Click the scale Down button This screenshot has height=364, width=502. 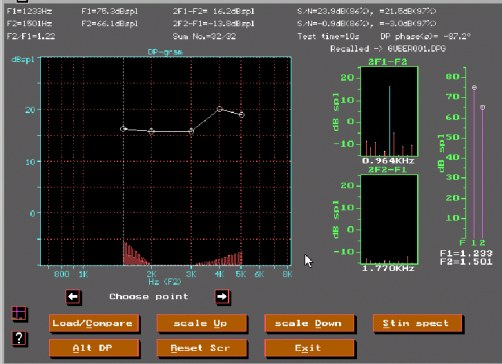pyautogui.click(x=309, y=323)
